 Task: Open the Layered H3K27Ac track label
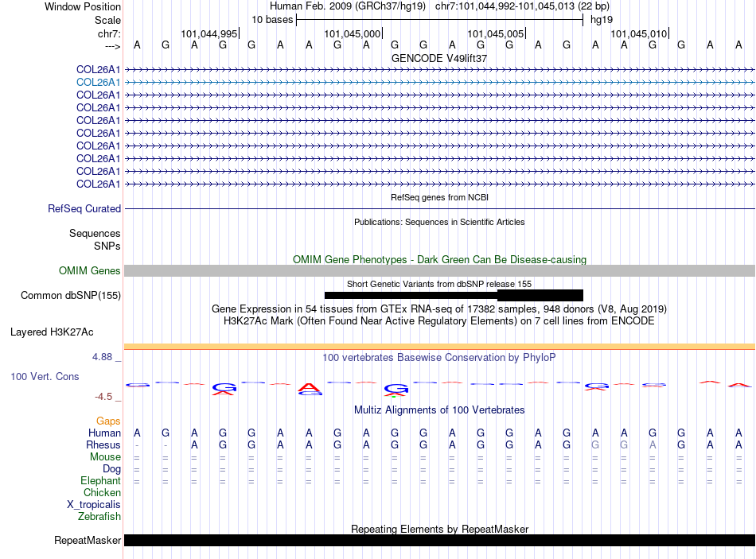coord(52,332)
